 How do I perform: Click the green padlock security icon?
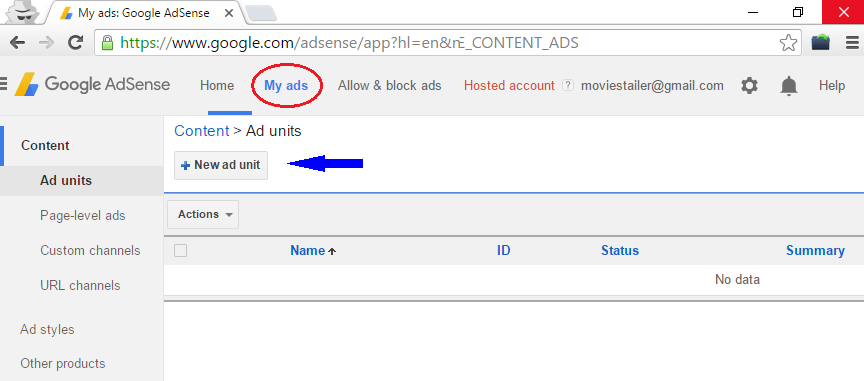[107, 42]
